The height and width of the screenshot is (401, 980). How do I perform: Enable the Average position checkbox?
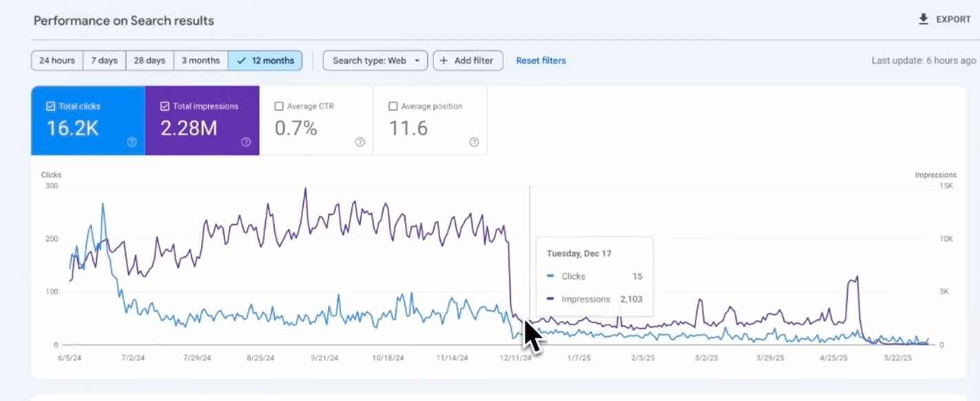point(393,106)
